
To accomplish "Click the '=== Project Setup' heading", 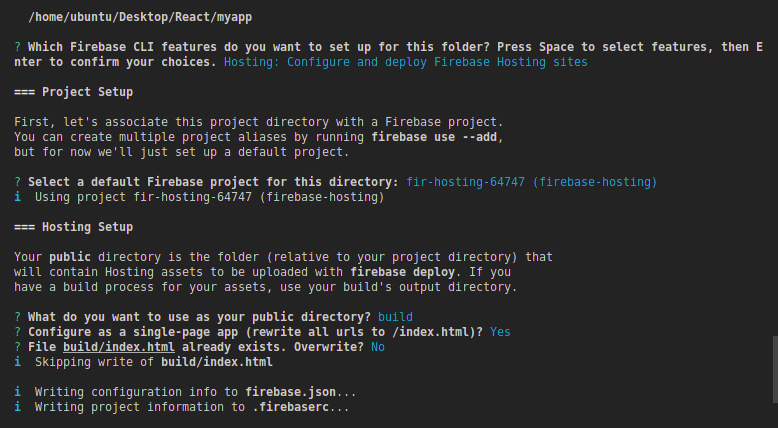I will click(x=73, y=92).
